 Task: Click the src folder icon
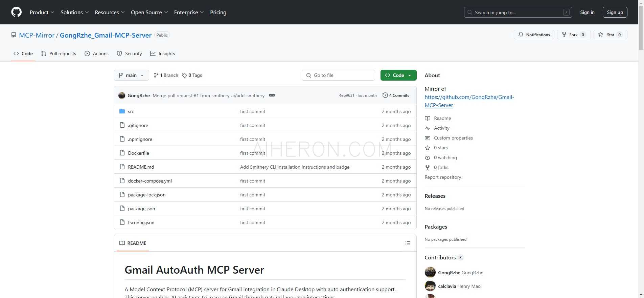pyautogui.click(x=122, y=111)
